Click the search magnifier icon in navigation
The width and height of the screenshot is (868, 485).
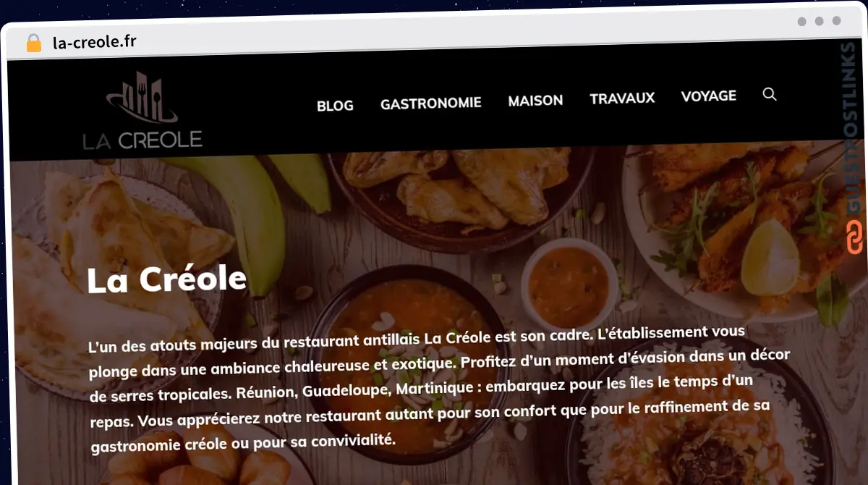(x=770, y=94)
